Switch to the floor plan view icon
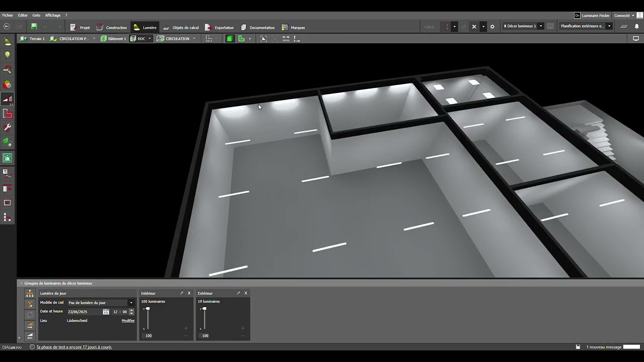 (x=242, y=39)
